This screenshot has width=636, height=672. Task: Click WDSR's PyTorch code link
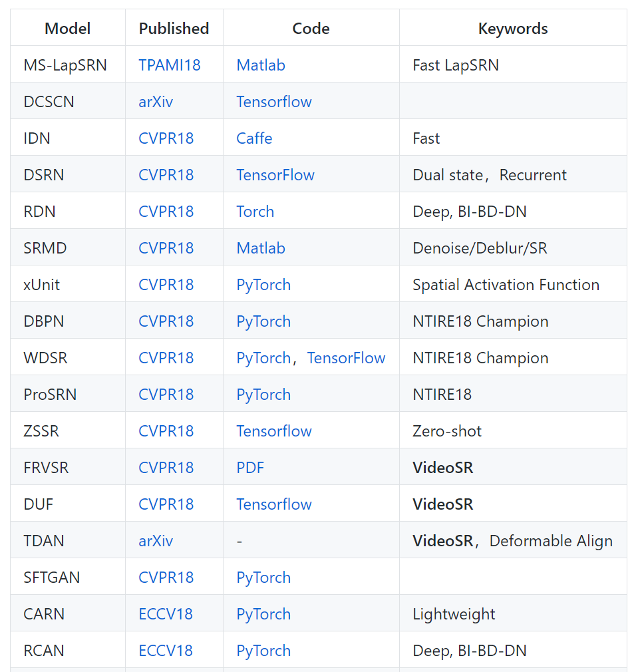[263, 358]
